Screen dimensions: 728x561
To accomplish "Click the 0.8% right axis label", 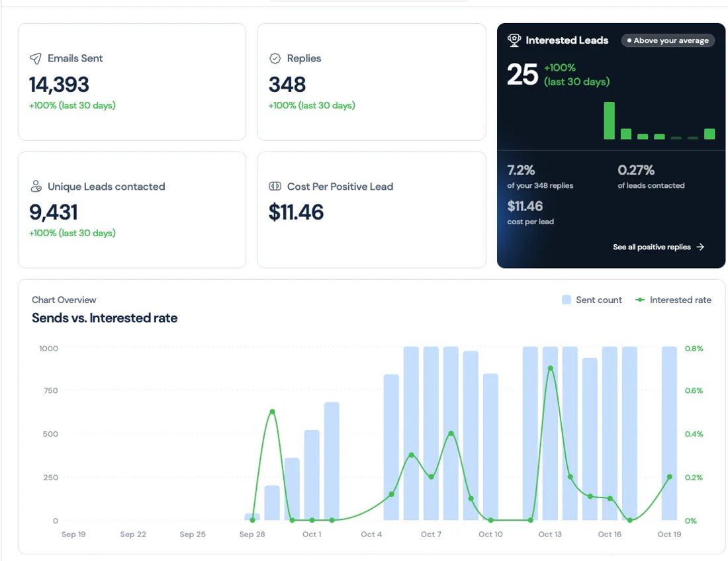I will (694, 349).
